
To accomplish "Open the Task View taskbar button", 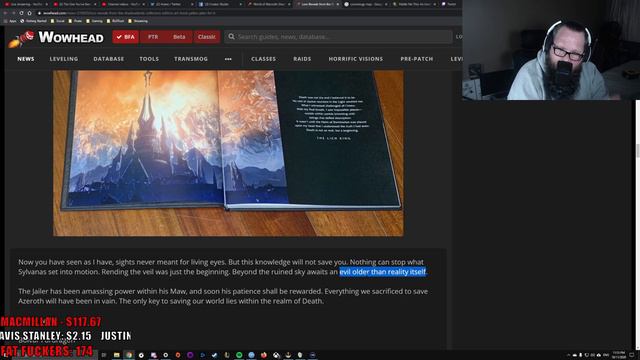I will click(104, 355).
